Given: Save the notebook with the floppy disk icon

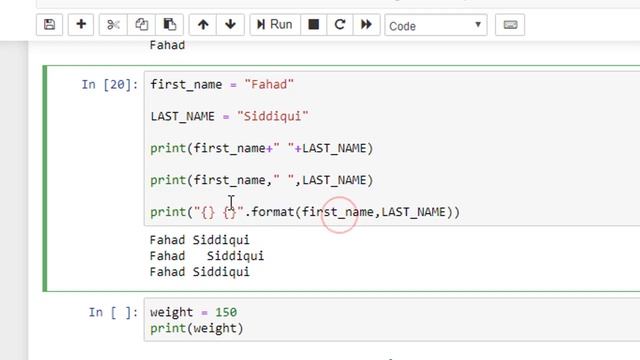Looking at the screenshot, I should coord(49,25).
